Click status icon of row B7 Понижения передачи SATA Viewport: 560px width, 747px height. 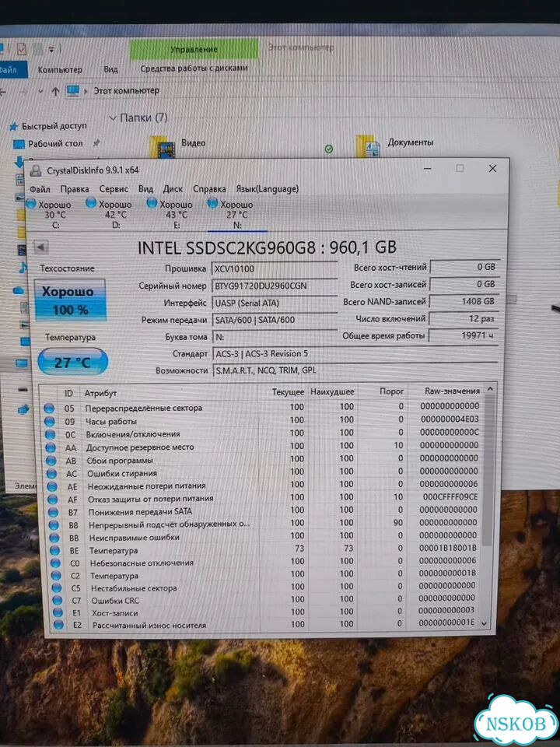pos(54,512)
